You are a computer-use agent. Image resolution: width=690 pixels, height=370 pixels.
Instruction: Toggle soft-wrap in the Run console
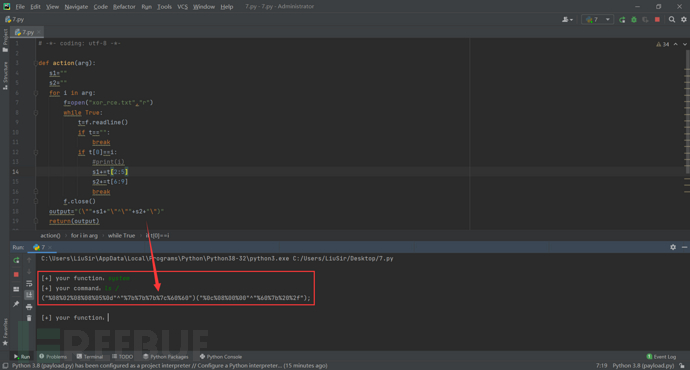tap(29, 283)
